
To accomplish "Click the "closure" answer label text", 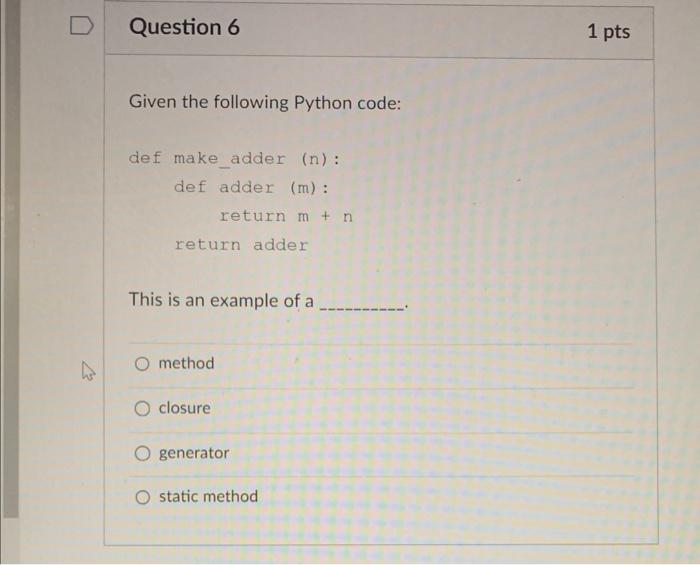I will point(184,408).
